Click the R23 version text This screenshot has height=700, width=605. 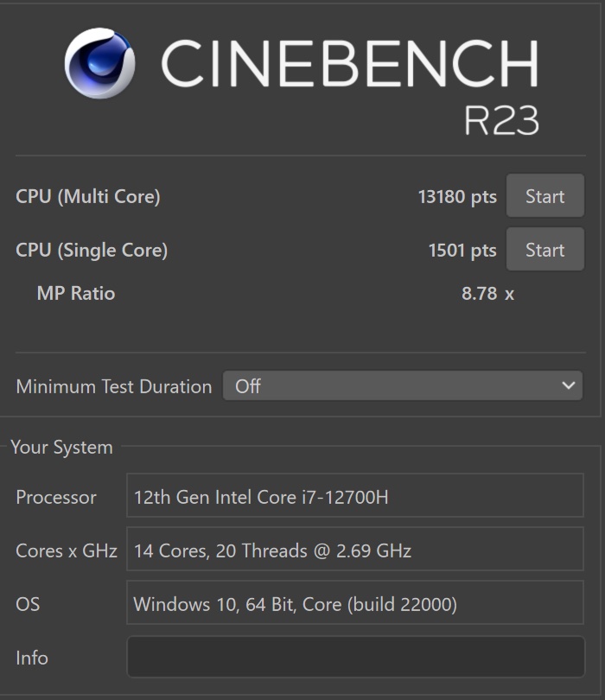point(501,120)
